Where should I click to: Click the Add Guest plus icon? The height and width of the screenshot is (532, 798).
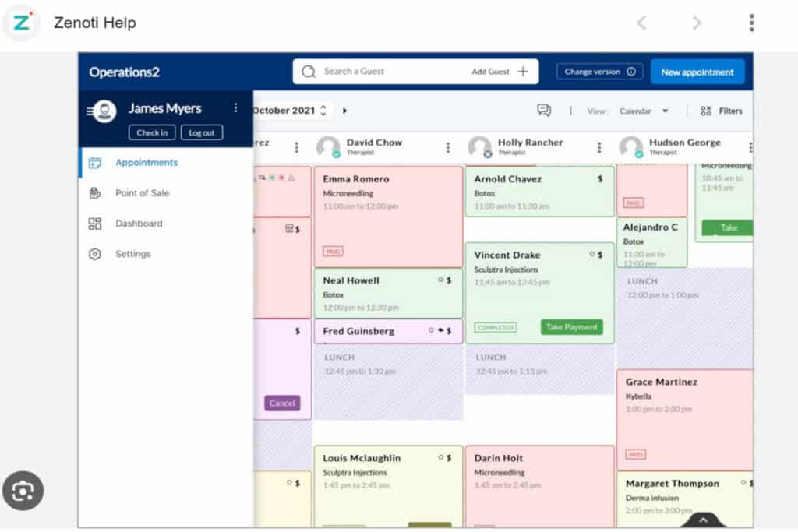tap(523, 72)
